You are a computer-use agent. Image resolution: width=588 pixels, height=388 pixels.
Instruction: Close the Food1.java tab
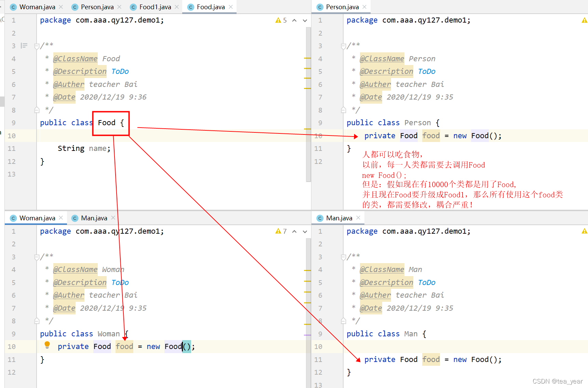point(177,7)
